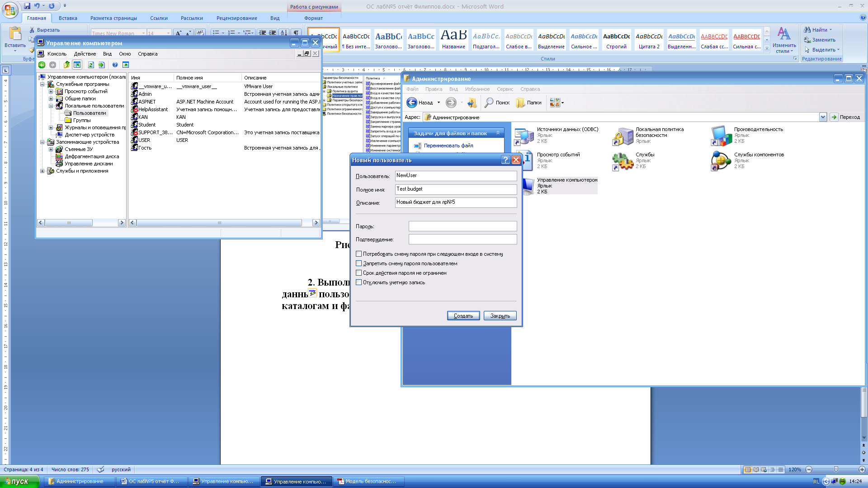The image size is (868, 488).
Task: Click the zoom out minus button in Word
Action: [x=809, y=469]
